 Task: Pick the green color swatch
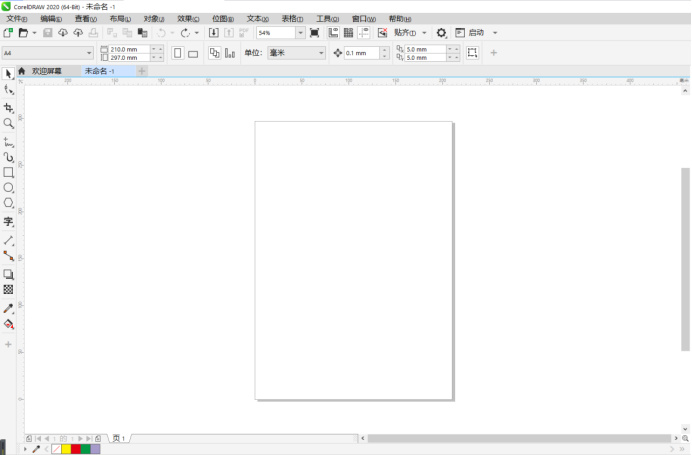click(x=86, y=449)
